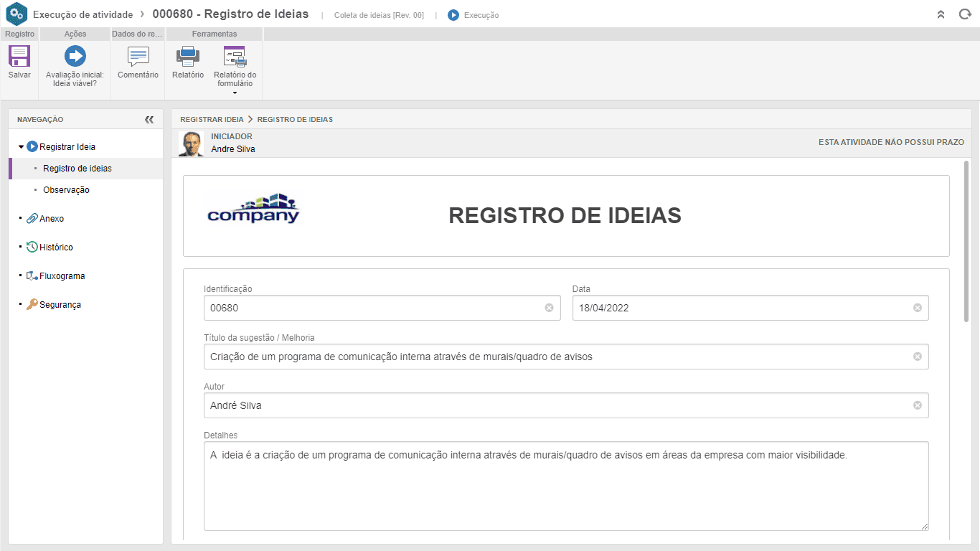Open the Relatório do formulário dropdown arrow
This screenshot has width=980, height=551.
[235, 93]
